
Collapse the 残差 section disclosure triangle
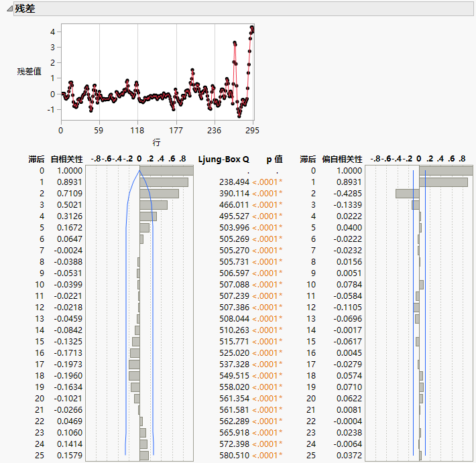[x=9, y=9]
